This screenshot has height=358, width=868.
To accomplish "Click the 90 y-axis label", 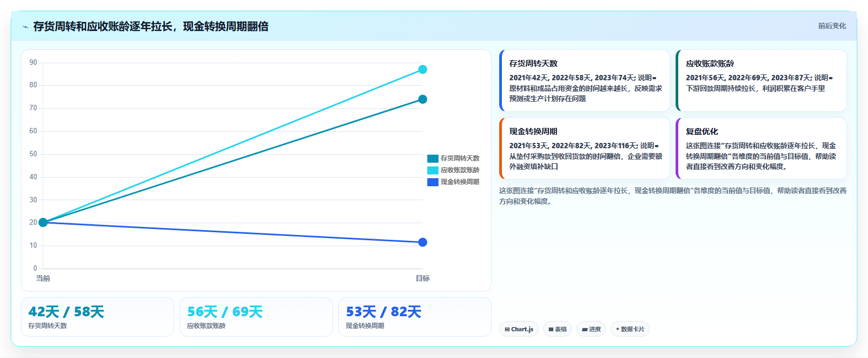I will click(33, 63).
